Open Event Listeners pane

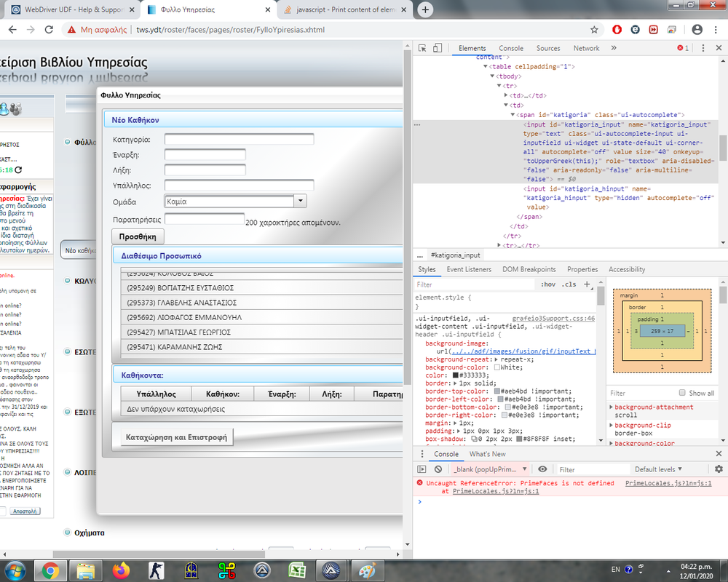click(468, 269)
